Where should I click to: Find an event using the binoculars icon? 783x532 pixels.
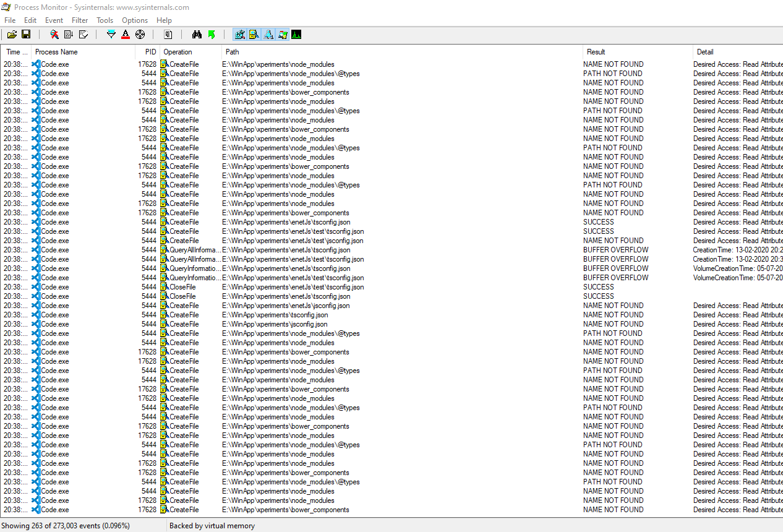[x=196, y=34]
